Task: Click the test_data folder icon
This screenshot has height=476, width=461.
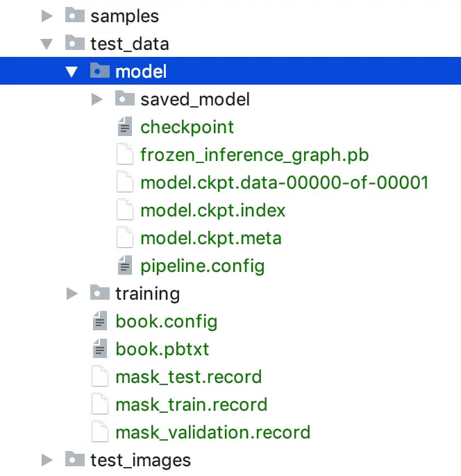Action: point(75,44)
